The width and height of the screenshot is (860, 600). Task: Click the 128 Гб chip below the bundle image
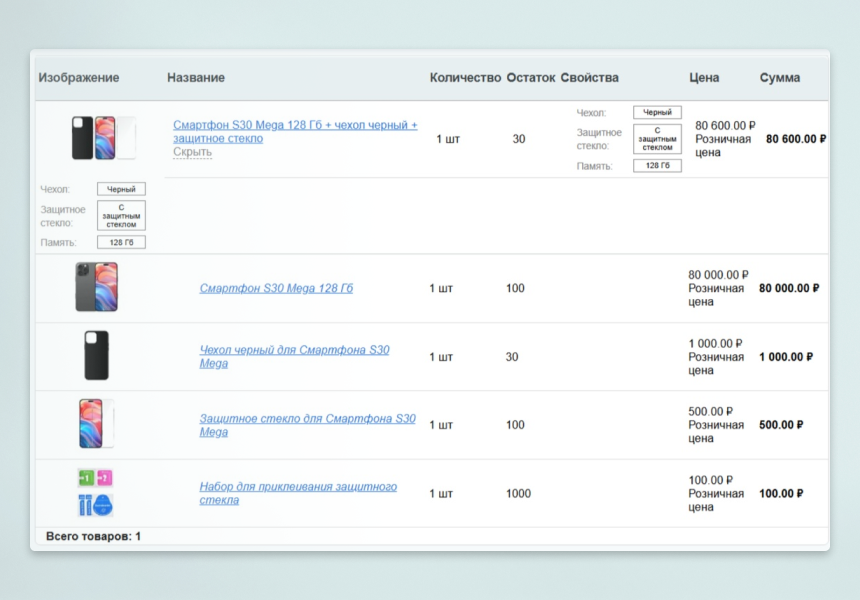pyautogui.click(x=121, y=242)
